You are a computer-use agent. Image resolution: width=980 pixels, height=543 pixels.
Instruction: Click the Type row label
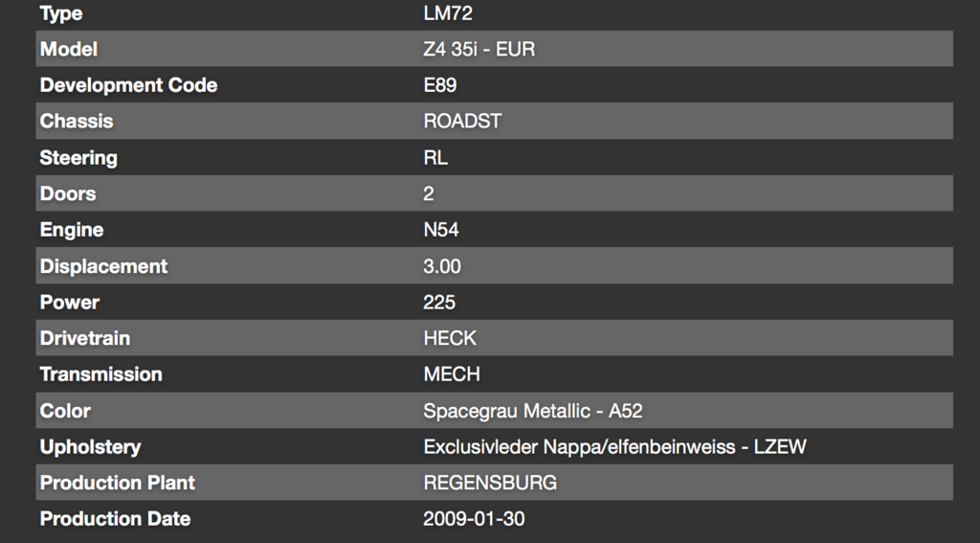click(x=61, y=13)
